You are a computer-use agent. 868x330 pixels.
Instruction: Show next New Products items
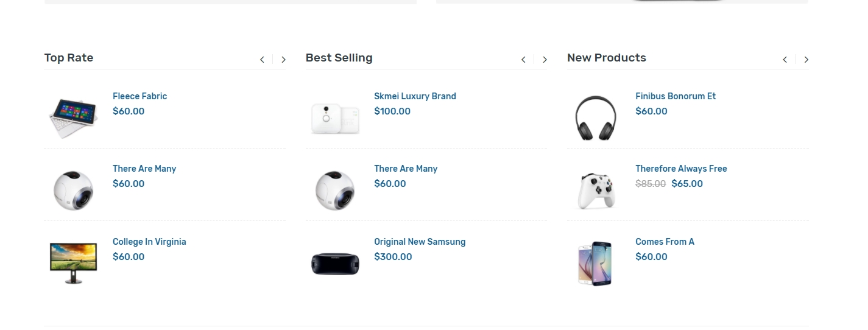[x=806, y=60]
